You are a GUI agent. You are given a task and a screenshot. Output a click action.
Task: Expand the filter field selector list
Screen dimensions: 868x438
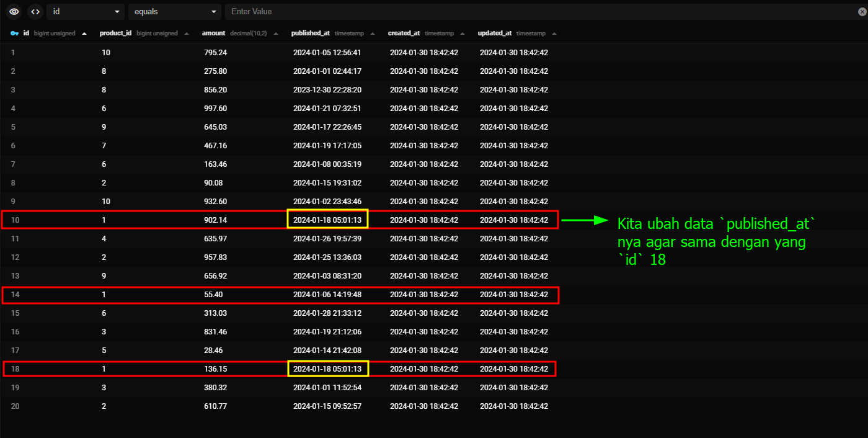pyautogui.click(x=117, y=11)
